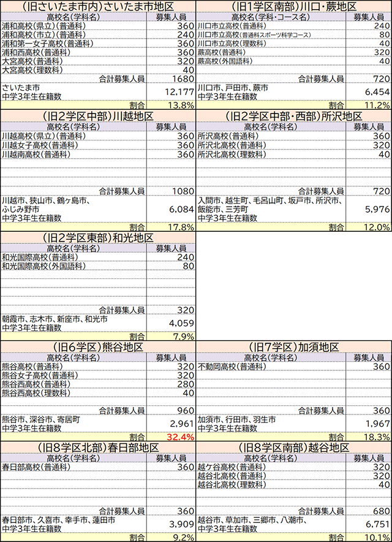Select the 10.1% ratio in 越谷地区

click(377, 538)
